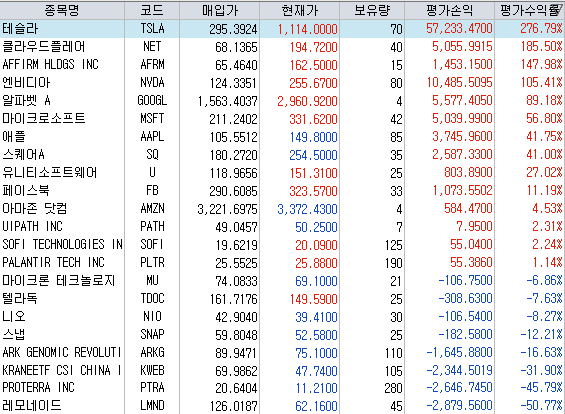The width and height of the screenshot is (565, 414).
Task: Select the 스퀘어A stock name
Action: coord(23,155)
